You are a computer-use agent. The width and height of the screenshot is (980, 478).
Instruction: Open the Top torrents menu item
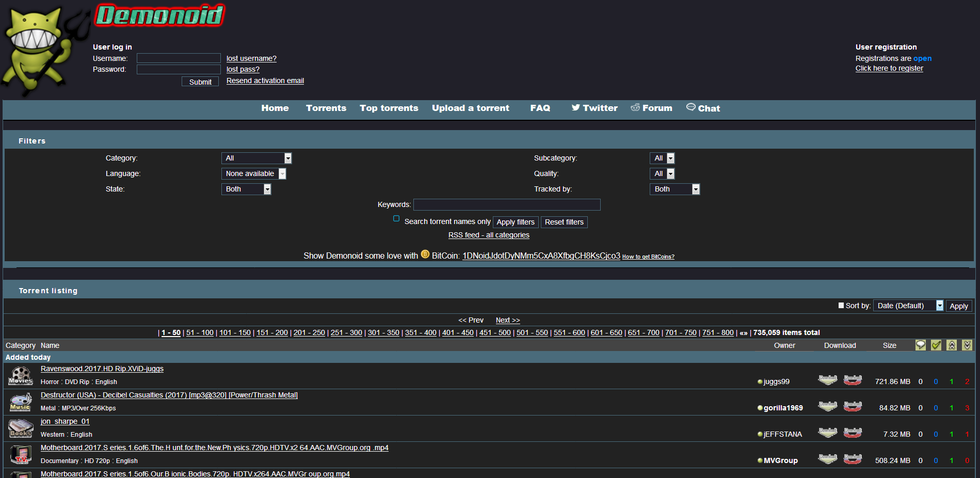coord(389,108)
